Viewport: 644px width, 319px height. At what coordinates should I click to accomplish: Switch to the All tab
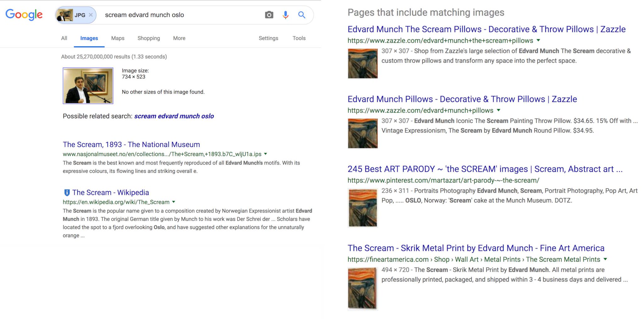point(64,38)
